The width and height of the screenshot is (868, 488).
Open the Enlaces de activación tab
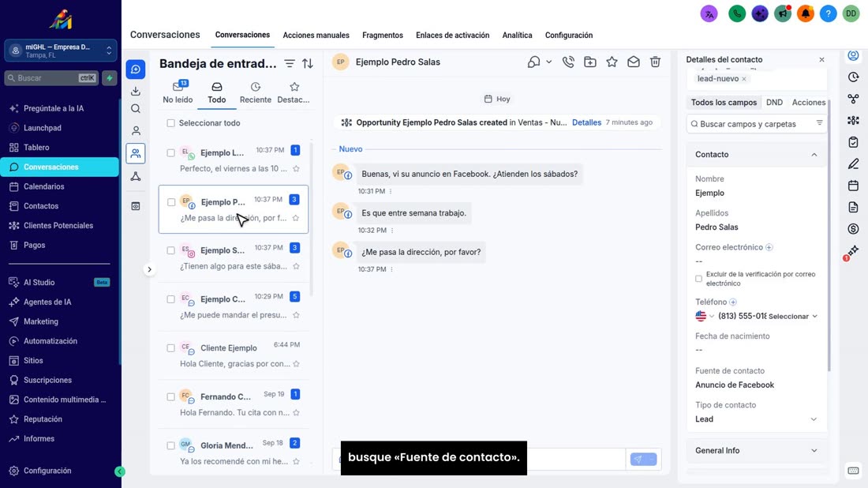point(452,36)
